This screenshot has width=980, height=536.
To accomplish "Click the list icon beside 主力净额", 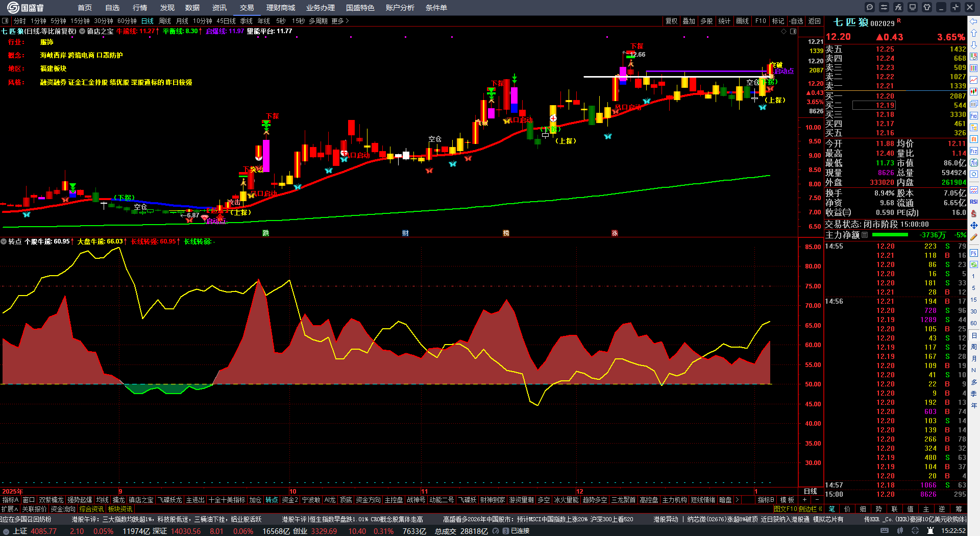I will (x=864, y=235).
